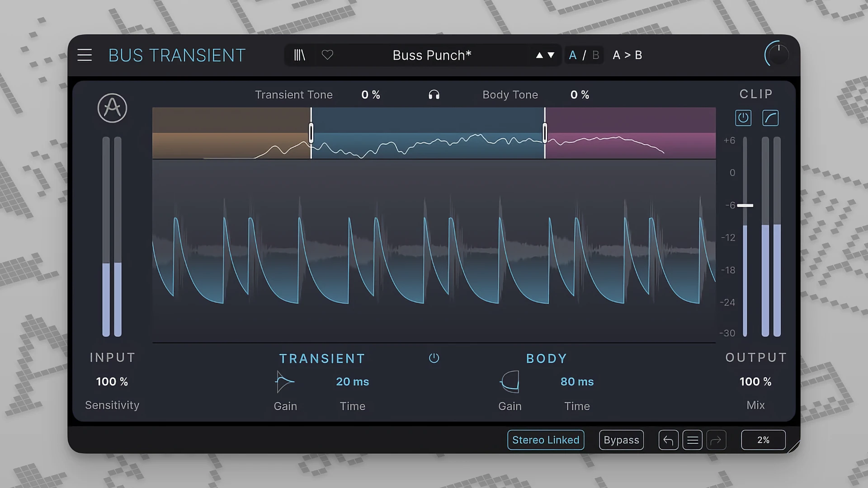The image size is (868, 488).
Task: Copy settings using A > B
Action: (627, 55)
